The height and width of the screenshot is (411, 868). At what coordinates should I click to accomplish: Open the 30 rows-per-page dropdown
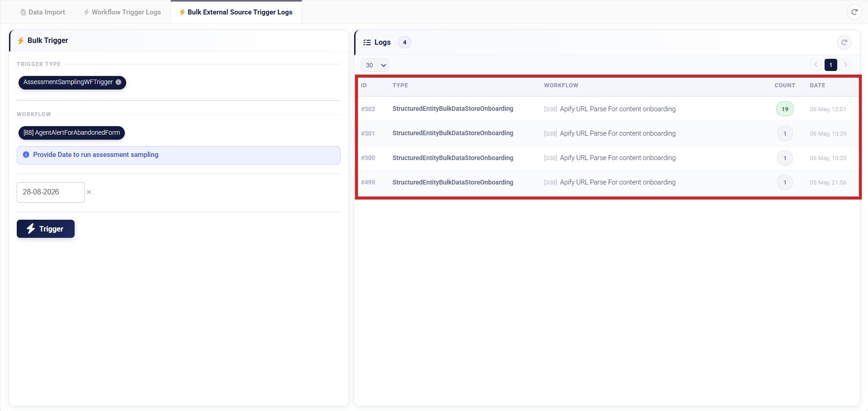coord(375,65)
